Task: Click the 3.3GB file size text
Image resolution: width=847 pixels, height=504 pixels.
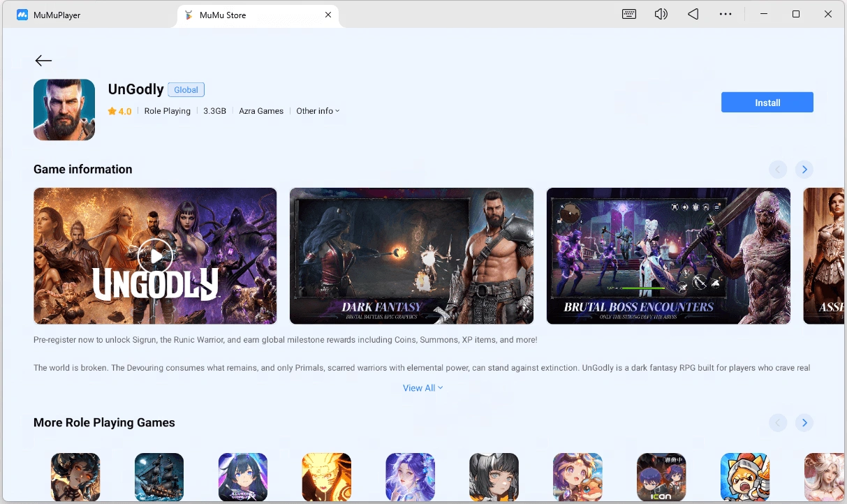Action: tap(214, 111)
